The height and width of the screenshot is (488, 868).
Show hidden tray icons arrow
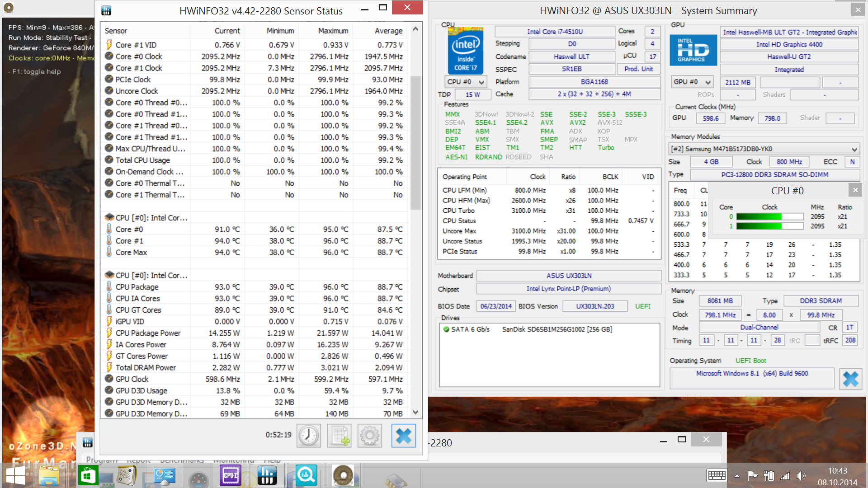point(737,476)
